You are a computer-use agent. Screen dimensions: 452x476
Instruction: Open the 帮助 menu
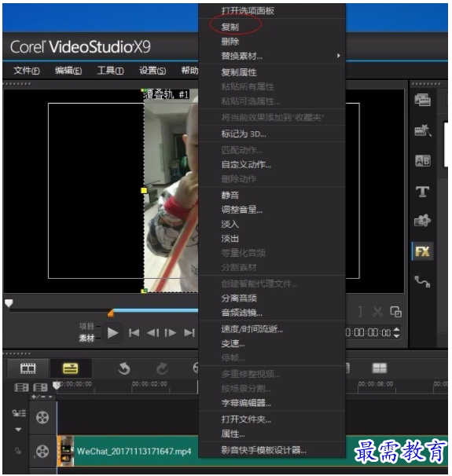(x=190, y=71)
